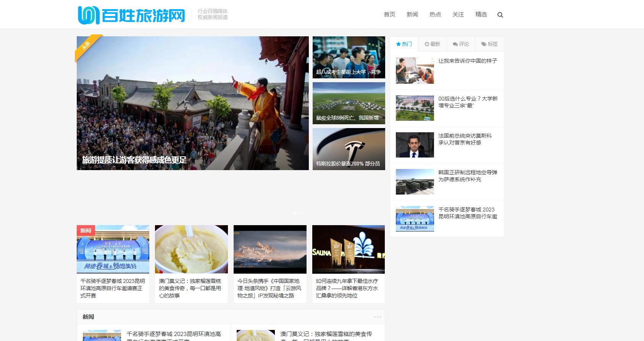This screenshot has width=644, height=341.
Task: Open the list article 澳门莫义记 under 新闻
Action: pyautogui.click(x=326, y=336)
